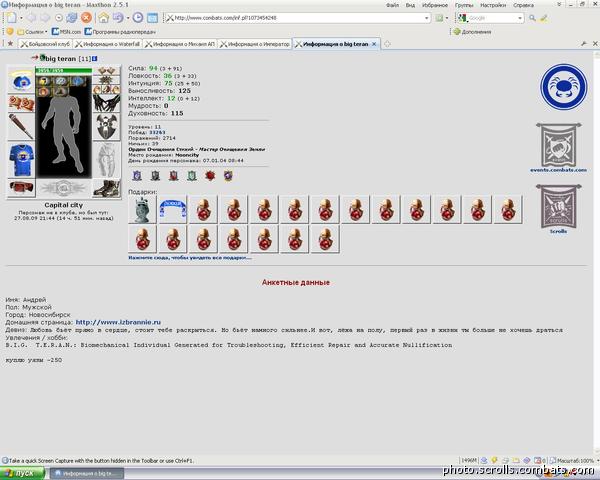Click the Cancer zodiac crab icon
Image resolution: width=600 pixels, height=480 pixels.
tap(564, 87)
